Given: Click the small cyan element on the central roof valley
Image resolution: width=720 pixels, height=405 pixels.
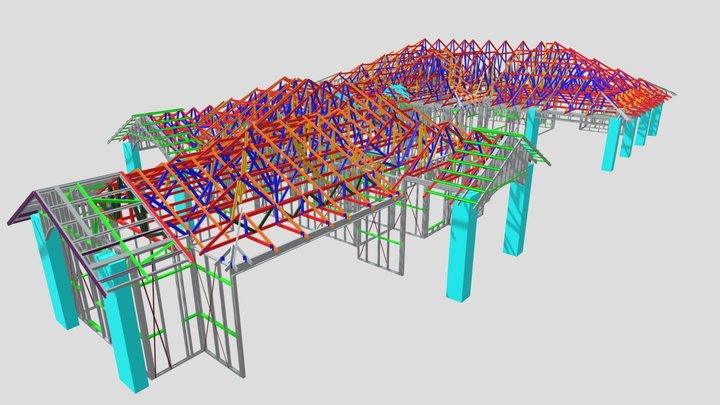Looking at the screenshot, I should pos(398,92).
